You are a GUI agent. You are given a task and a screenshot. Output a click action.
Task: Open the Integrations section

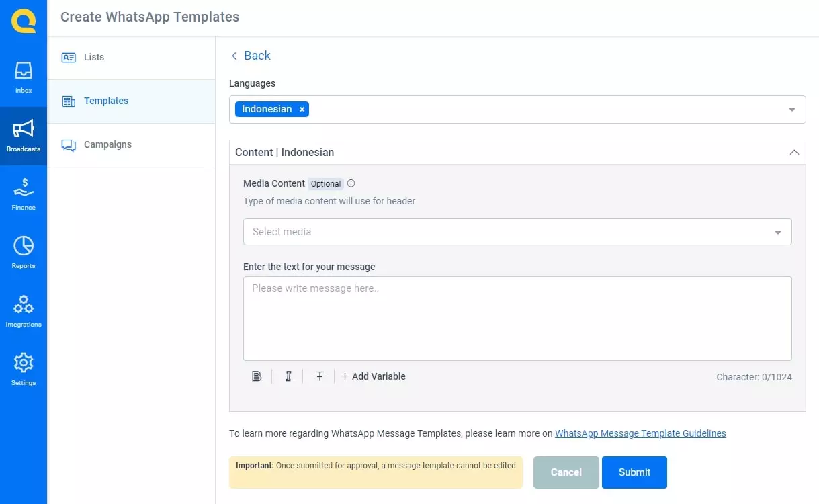(24, 311)
